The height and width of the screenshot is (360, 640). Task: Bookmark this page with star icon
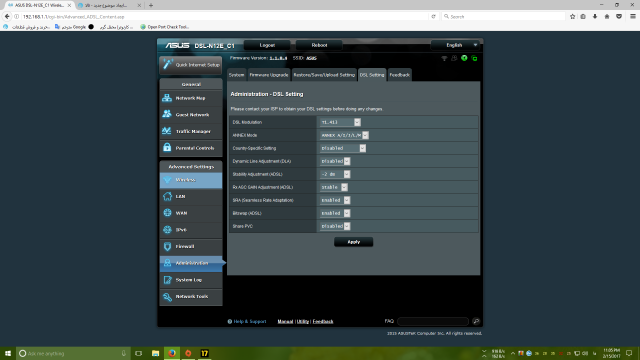pyautogui.click(x=572, y=16)
